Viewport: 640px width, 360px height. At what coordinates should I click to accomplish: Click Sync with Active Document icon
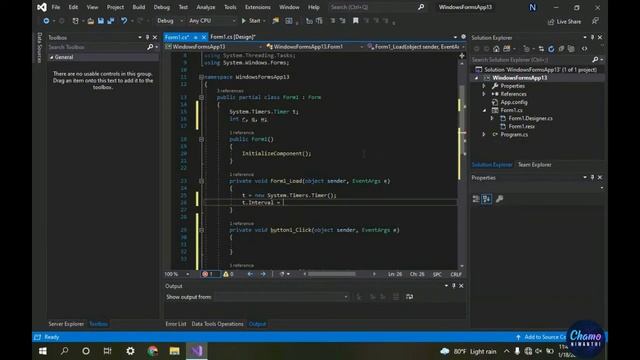[541, 49]
